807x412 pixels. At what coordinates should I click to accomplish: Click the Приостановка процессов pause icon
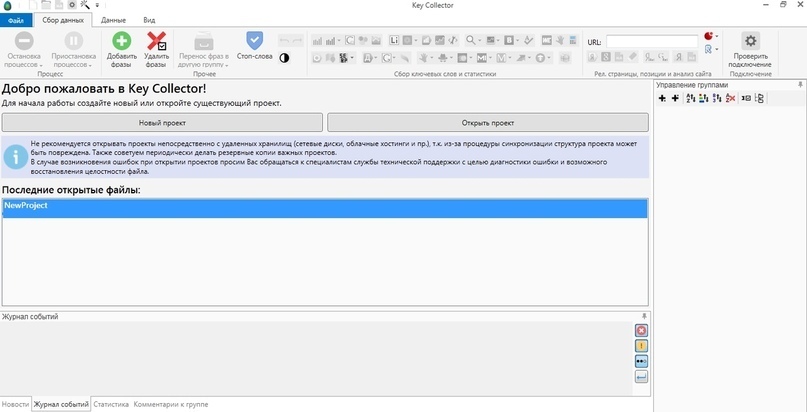click(x=74, y=41)
